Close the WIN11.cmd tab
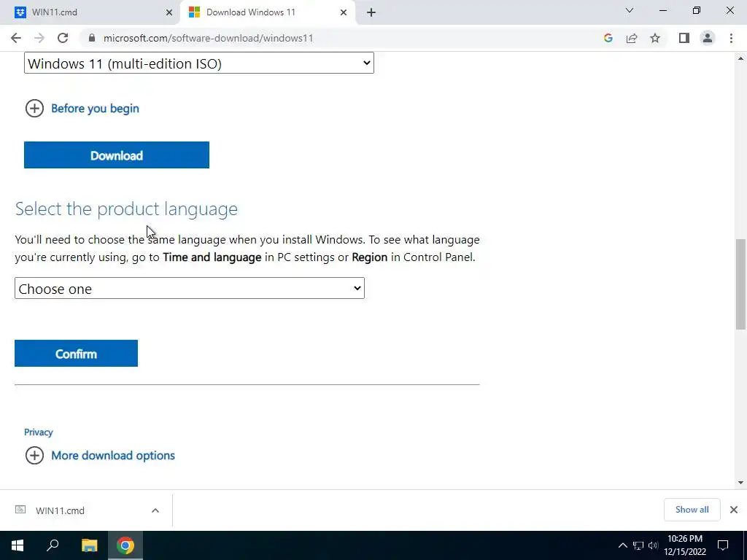 (169, 12)
